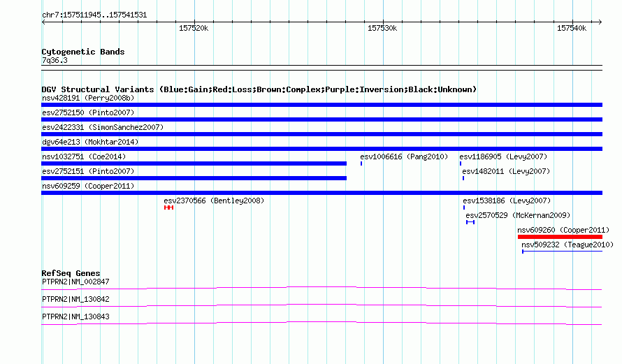Click the red nsv609260 (Cooper2011) loss bar
This screenshot has height=364, width=622.
click(x=560, y=237)
